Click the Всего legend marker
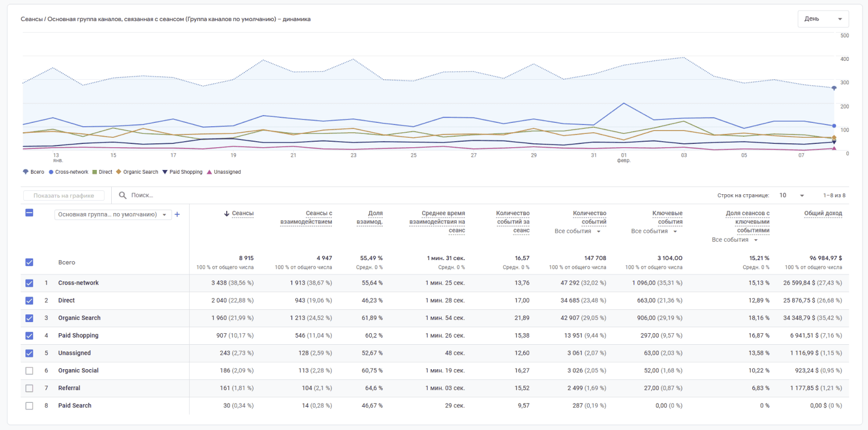This screenshot has width=868, height=430. tap(25, 172)
